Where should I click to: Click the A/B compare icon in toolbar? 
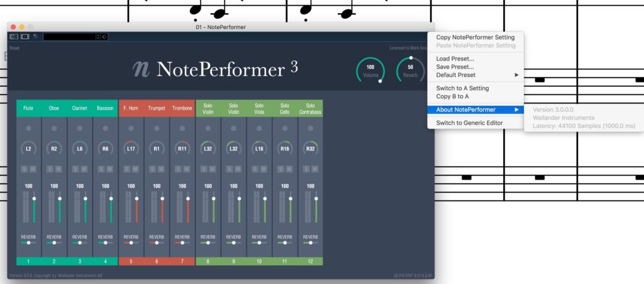point(14,37)
